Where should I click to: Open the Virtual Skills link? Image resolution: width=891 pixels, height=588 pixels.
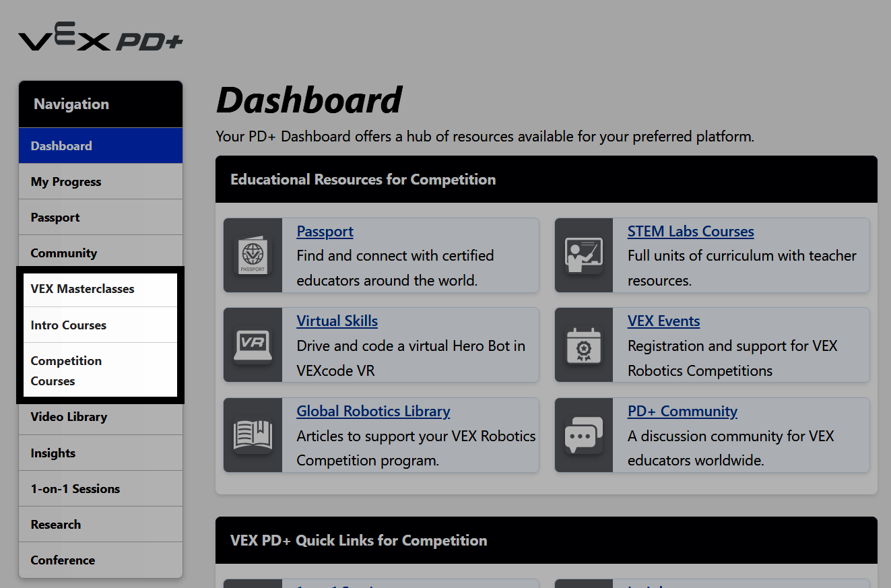(337, 321)
